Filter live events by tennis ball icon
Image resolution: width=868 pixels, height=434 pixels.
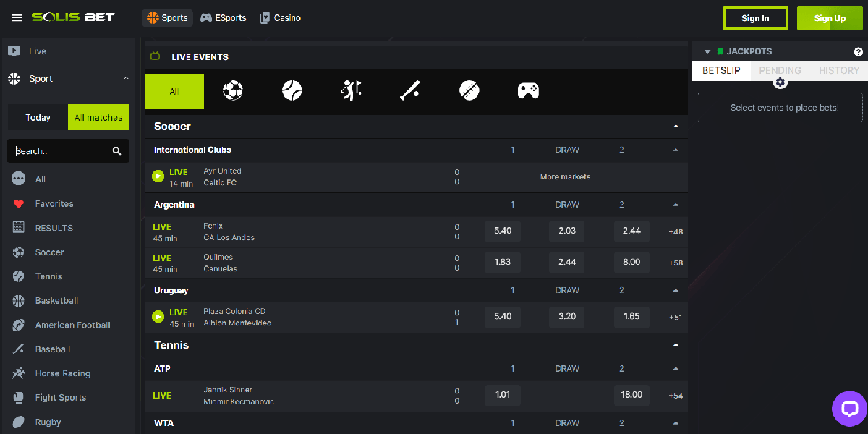292,90
